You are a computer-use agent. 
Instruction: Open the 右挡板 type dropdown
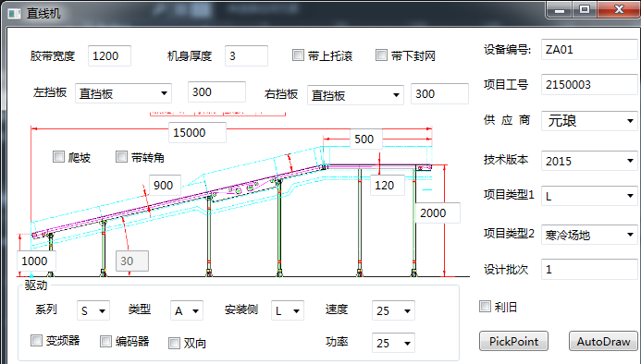pos(355,95)
